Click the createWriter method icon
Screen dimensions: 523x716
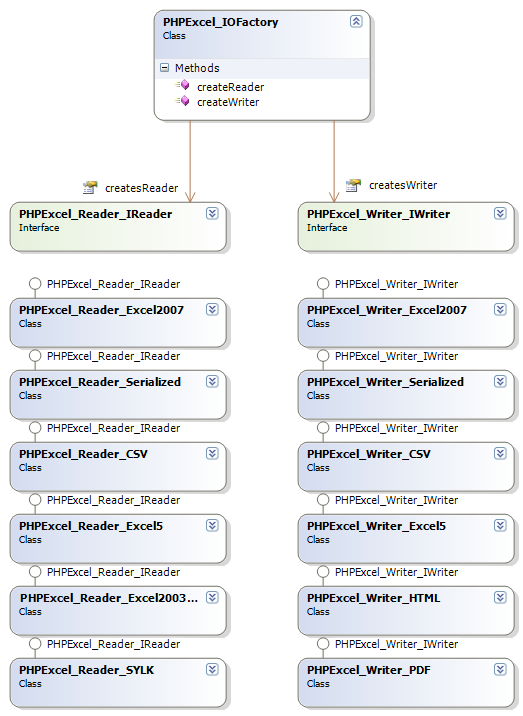182,100
